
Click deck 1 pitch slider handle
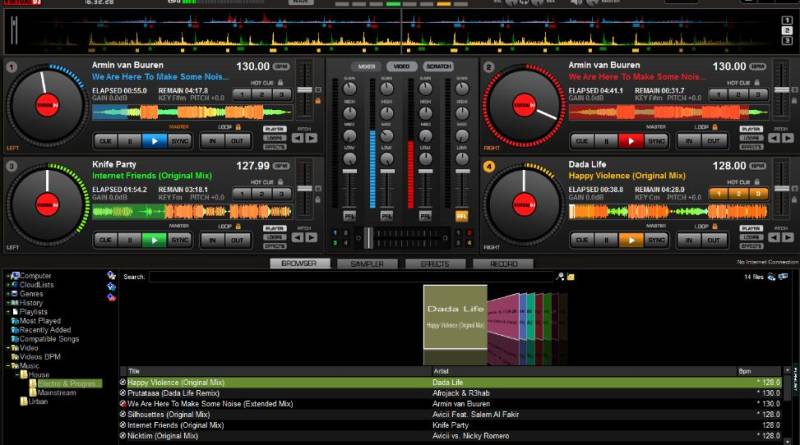click(305, 90)
